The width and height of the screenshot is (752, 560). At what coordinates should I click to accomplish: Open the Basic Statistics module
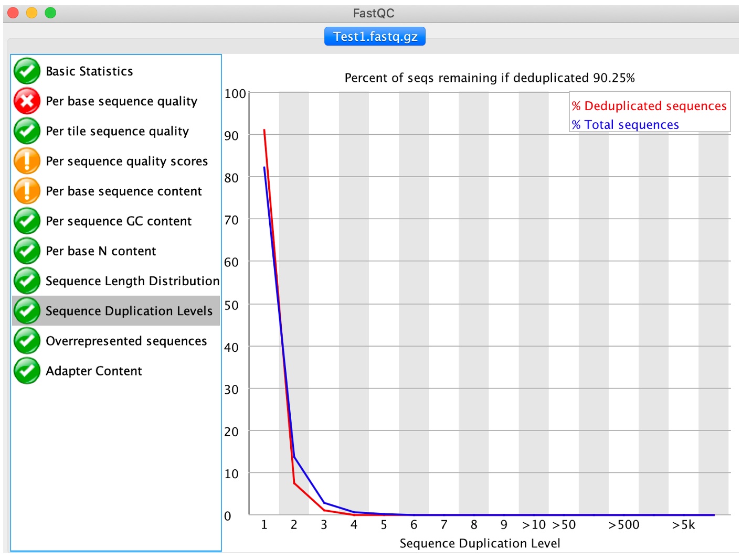click(89, 71)
